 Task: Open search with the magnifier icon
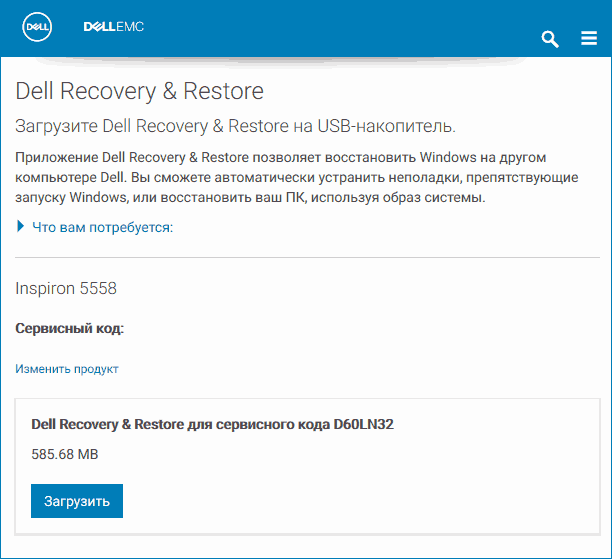549,39
